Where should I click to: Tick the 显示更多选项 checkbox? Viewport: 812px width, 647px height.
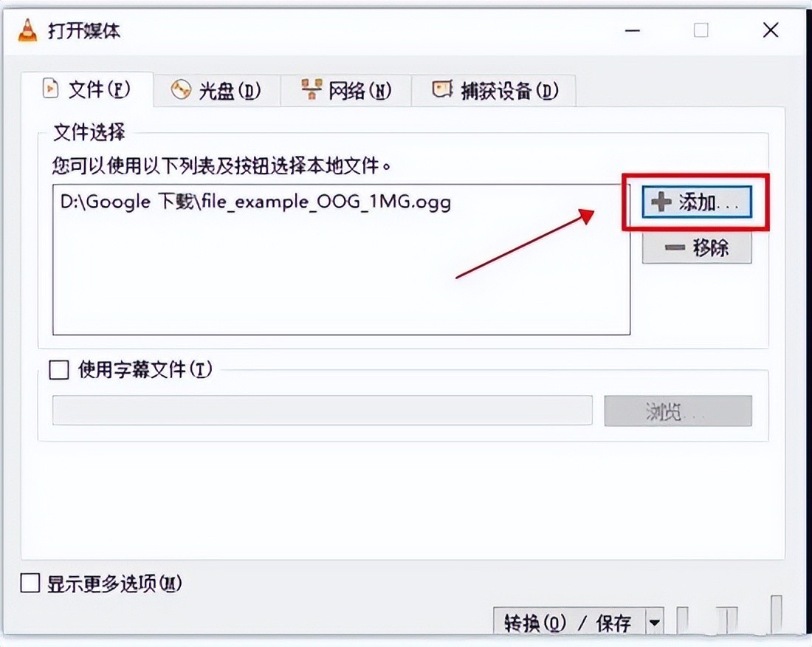coord(30,583)
